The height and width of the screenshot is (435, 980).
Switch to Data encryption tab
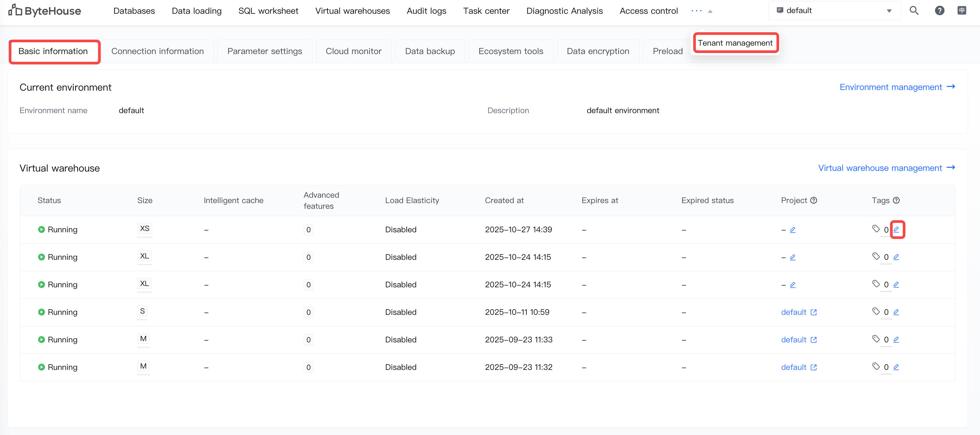[x=598, y=51]
